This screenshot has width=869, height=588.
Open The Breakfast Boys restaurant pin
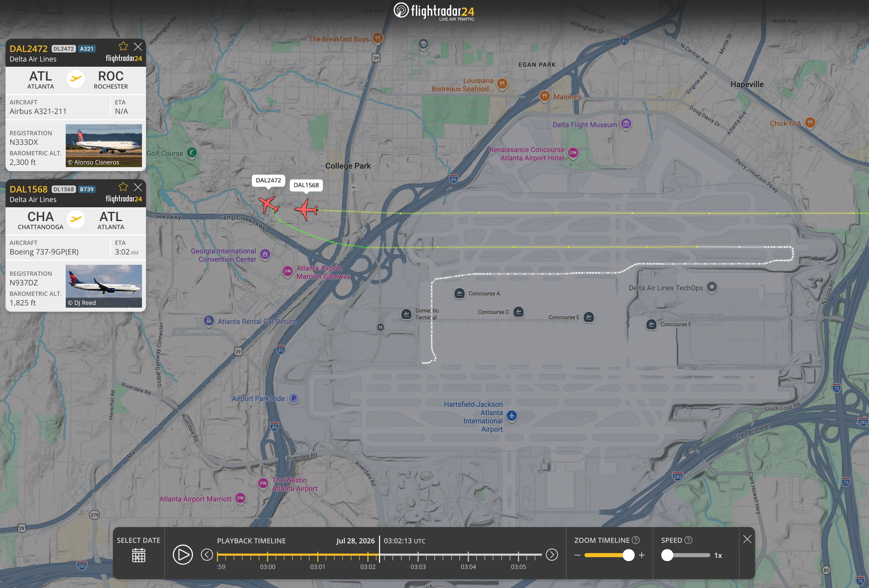(378, 38)
